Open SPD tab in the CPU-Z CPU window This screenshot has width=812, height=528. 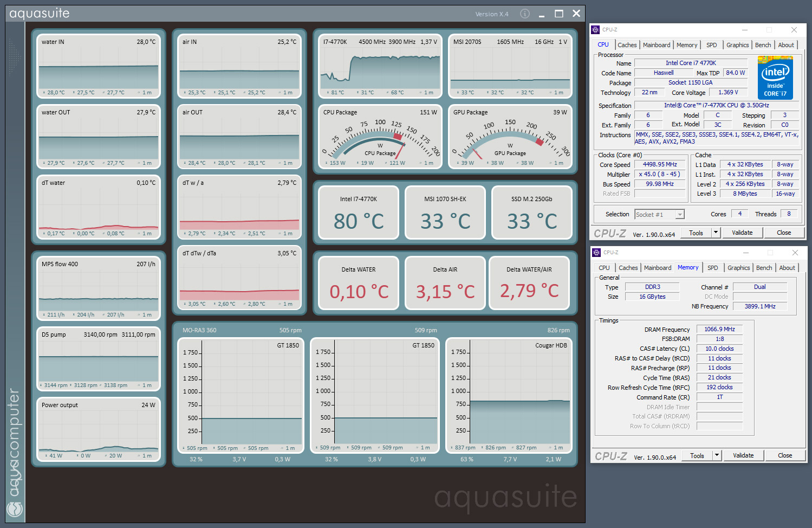point(712,45)
